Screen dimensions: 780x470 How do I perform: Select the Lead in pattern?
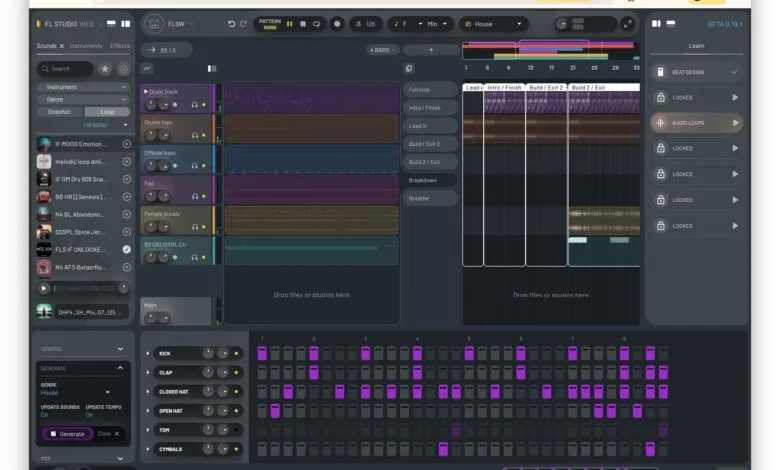pyautogui.click(x=430, y=126)
